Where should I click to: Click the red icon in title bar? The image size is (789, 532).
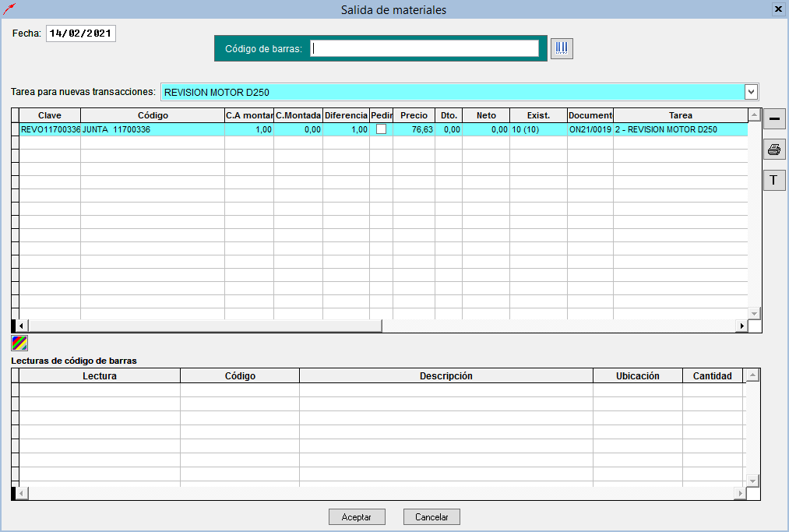[x=9, y=9]
